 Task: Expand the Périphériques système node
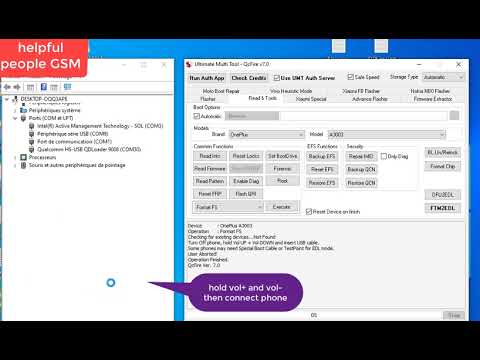point(15,110)
